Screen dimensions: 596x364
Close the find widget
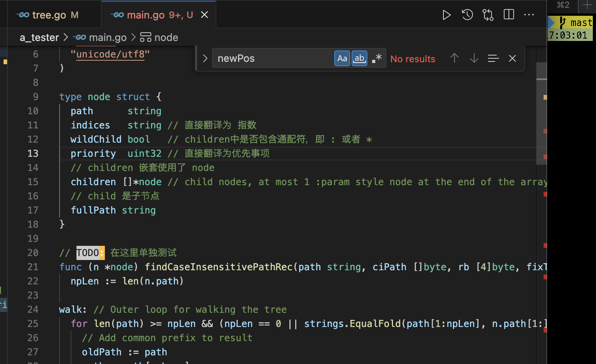(x=512, y=58)
